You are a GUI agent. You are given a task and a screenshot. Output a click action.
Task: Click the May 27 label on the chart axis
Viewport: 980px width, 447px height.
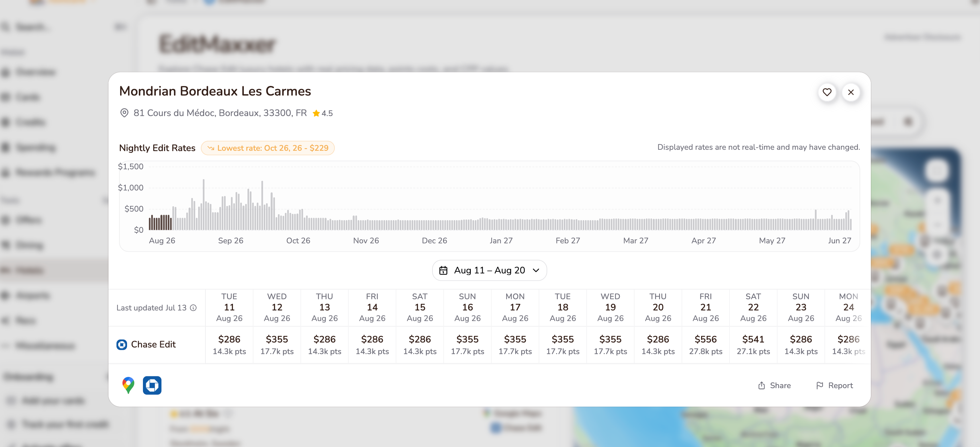point(772,241)
